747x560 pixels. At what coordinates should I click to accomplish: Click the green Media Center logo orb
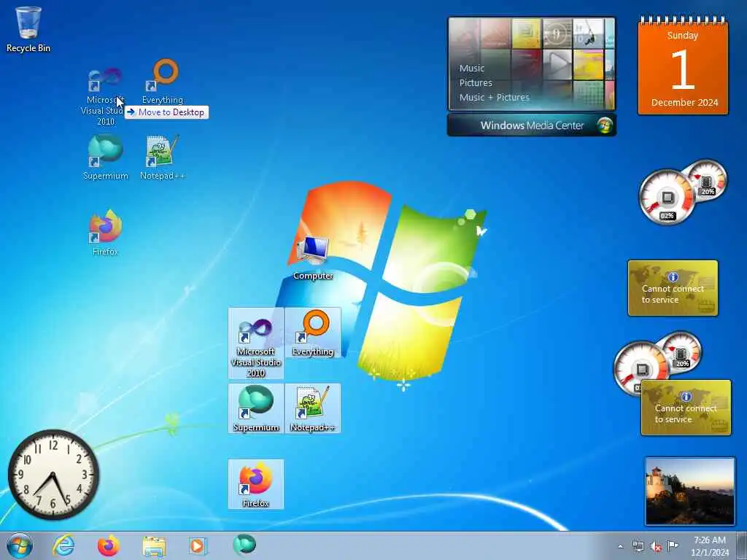pos(605,125)
